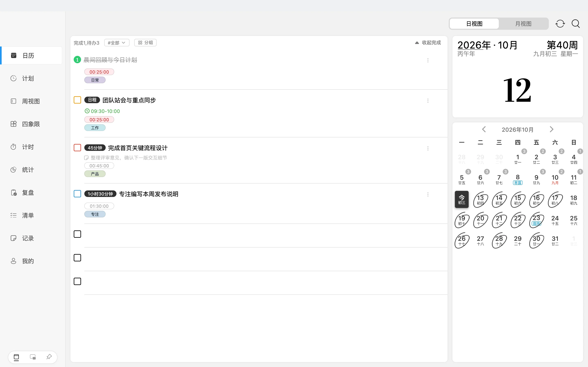Open the 四象限 quadrant view

click(31, 124)
